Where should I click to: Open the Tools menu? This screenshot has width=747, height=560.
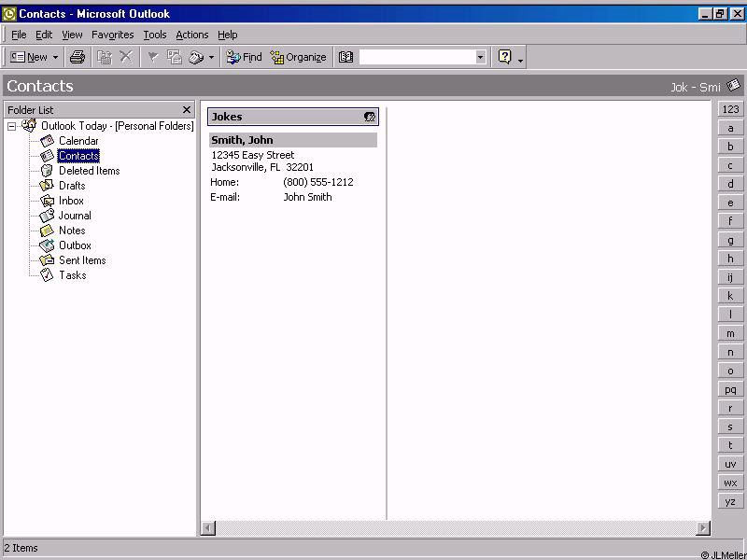tap(155, 35)
